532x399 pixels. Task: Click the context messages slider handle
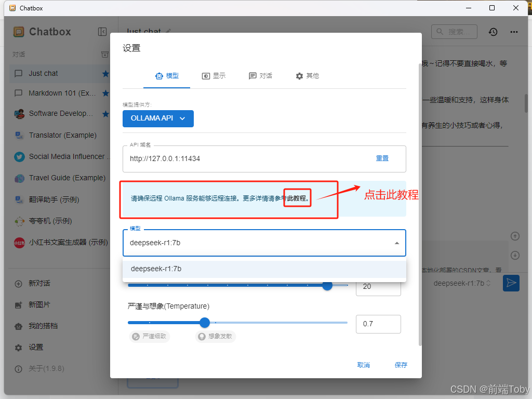coord(327,285)
